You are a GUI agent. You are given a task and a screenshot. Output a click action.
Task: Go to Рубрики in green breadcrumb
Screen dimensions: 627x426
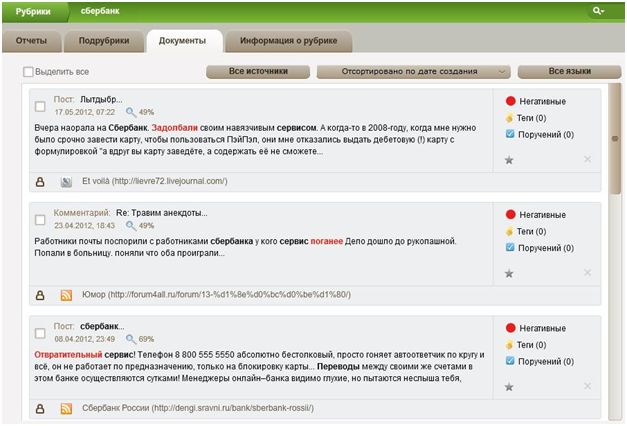[33, 12]
